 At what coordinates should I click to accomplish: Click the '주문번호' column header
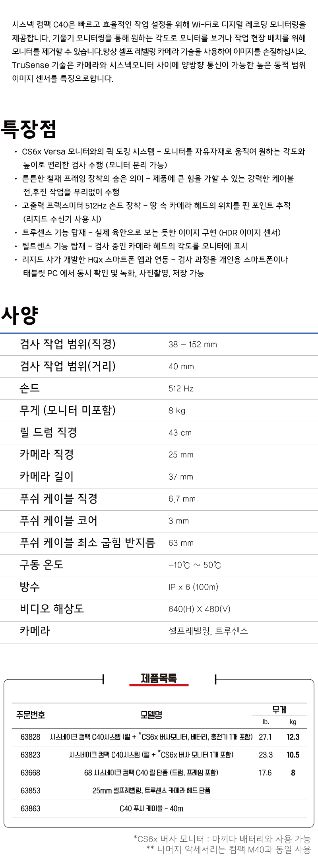pyautogui.click(x=30, y=715)
